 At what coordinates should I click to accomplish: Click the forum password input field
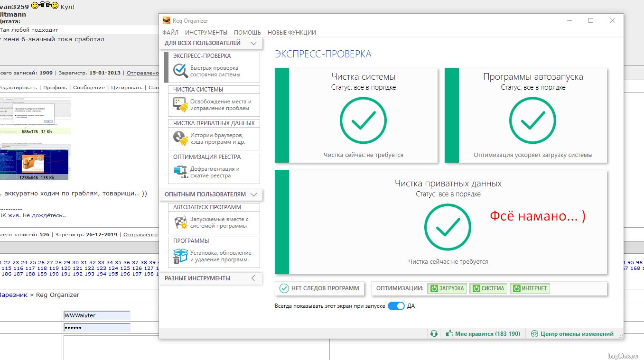coord(97,328)
